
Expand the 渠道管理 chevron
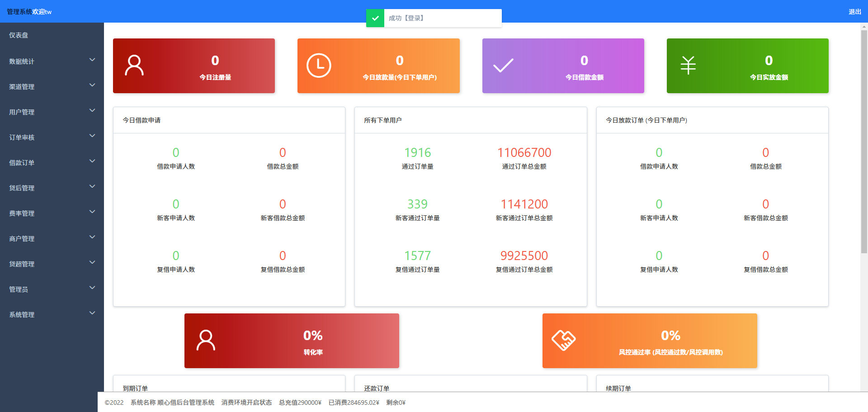[x=92, y=85]
